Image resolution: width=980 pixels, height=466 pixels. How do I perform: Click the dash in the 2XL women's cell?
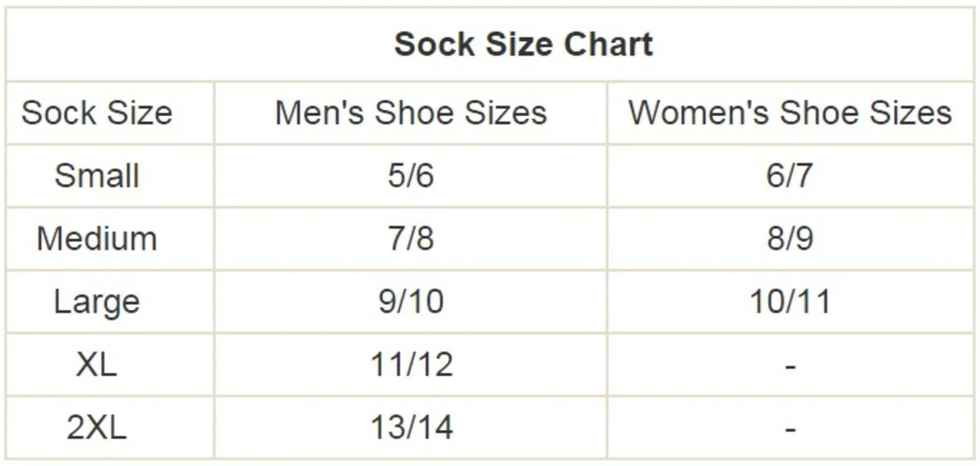pos(790,428)
